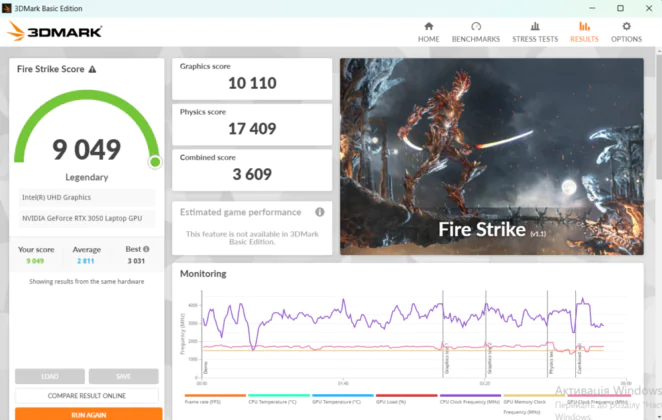The height and width of the screenshot is (420, 662).
Task: Open the BENCHMARKS menu label
Action: click(476, 39)
